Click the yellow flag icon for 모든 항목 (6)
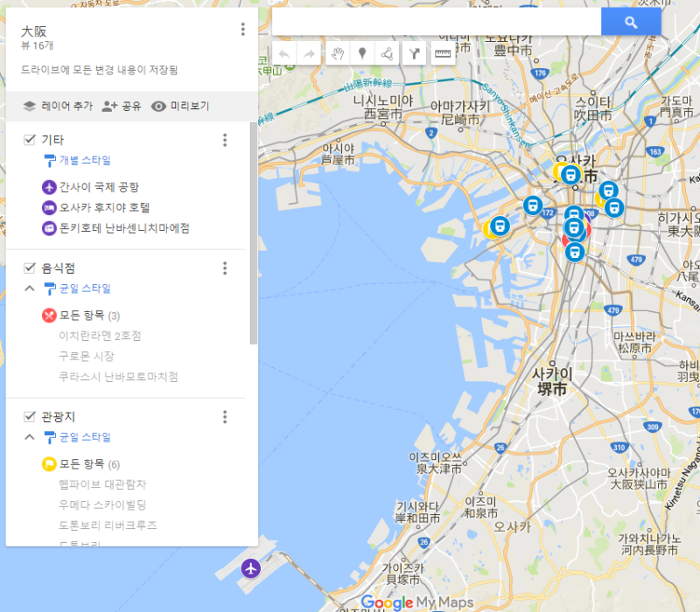This screenshot has width=700, height=612. [x=49, y=464]
